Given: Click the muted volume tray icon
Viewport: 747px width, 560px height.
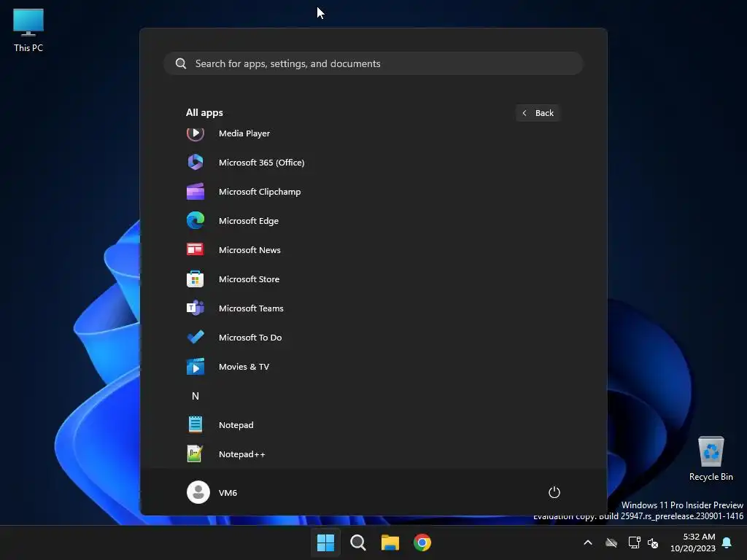Looking at the screenshot, I should click(x=653, y=542).
